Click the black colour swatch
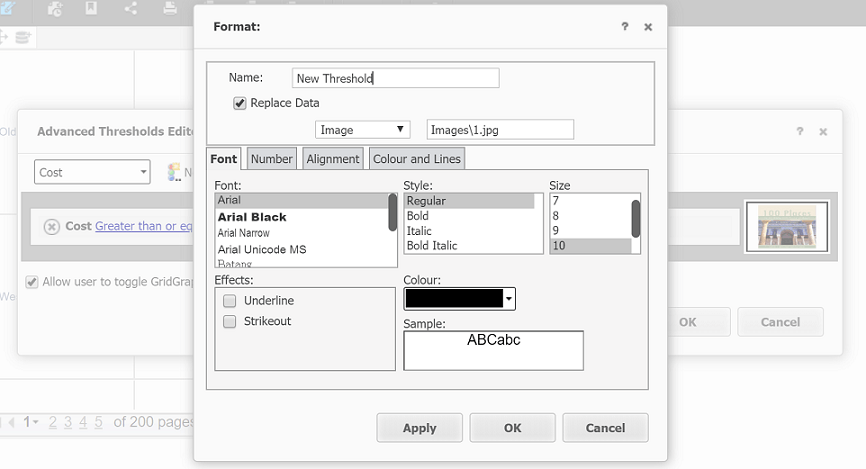The width and height of the screenshot is (866, 469). 453,298
